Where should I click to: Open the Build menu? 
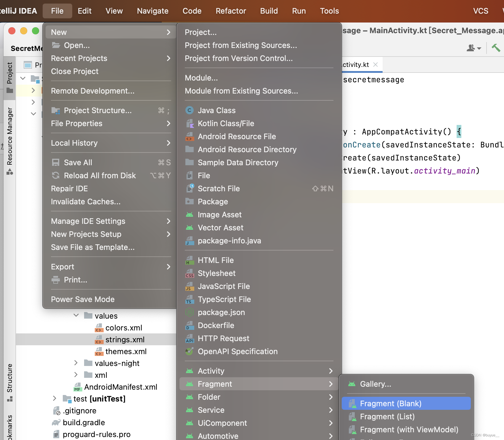tap(269, 11)
